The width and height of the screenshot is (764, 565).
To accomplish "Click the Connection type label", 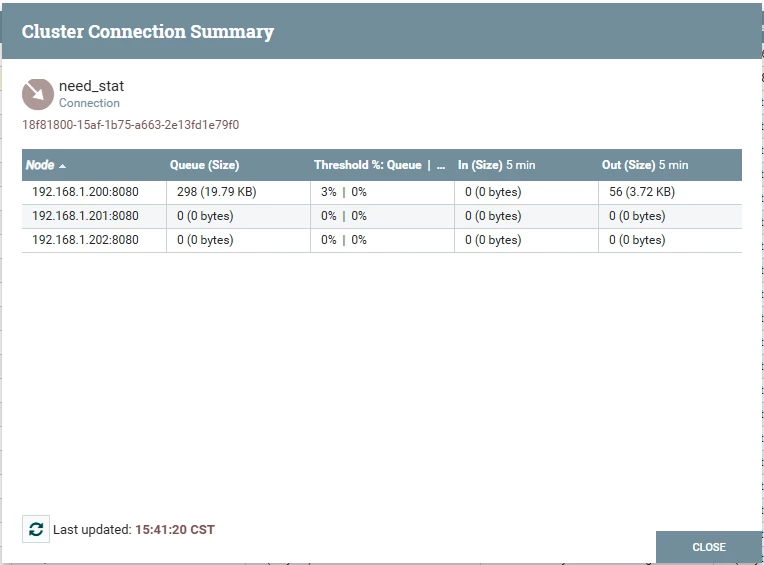I will coord(89,103).
